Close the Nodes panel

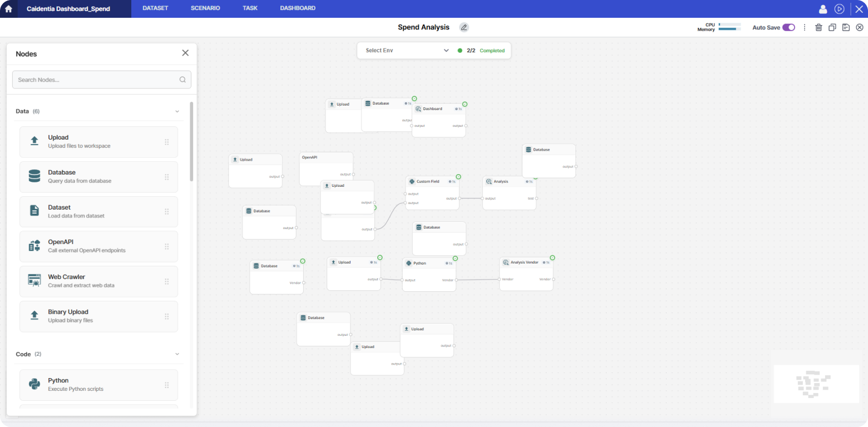185,53
